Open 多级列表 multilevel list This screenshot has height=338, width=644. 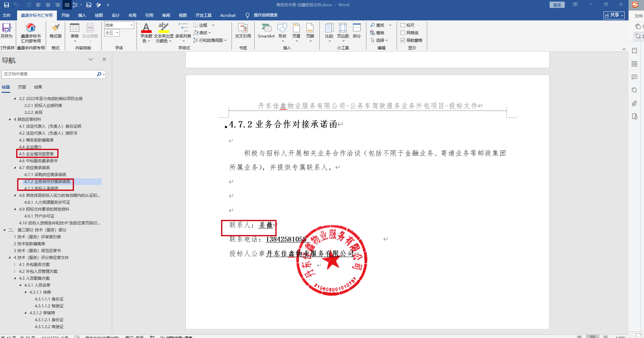tap(183, 33)
